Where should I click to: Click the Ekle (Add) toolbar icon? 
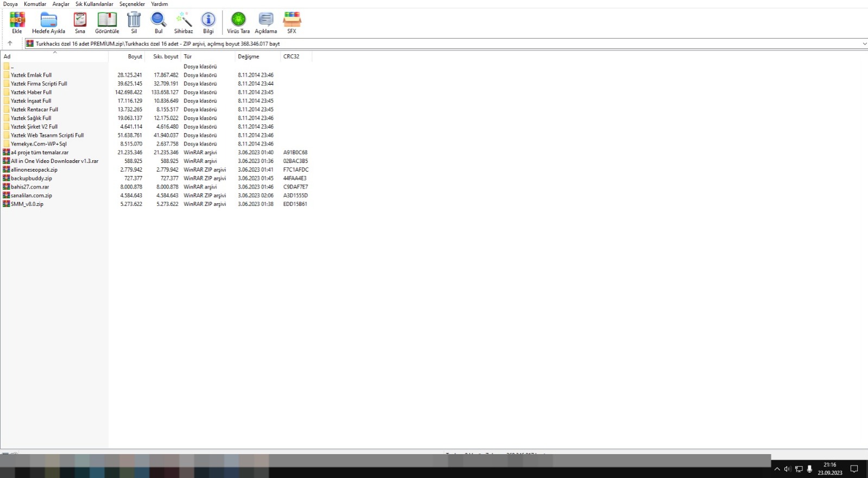tap(17, 20)
